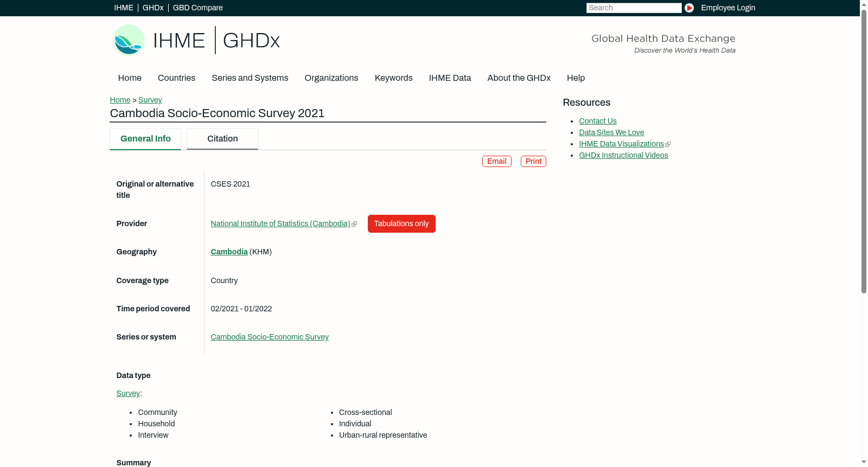
Task: Click the scrollbar down arrow
Action: click(x=864, y=462)
